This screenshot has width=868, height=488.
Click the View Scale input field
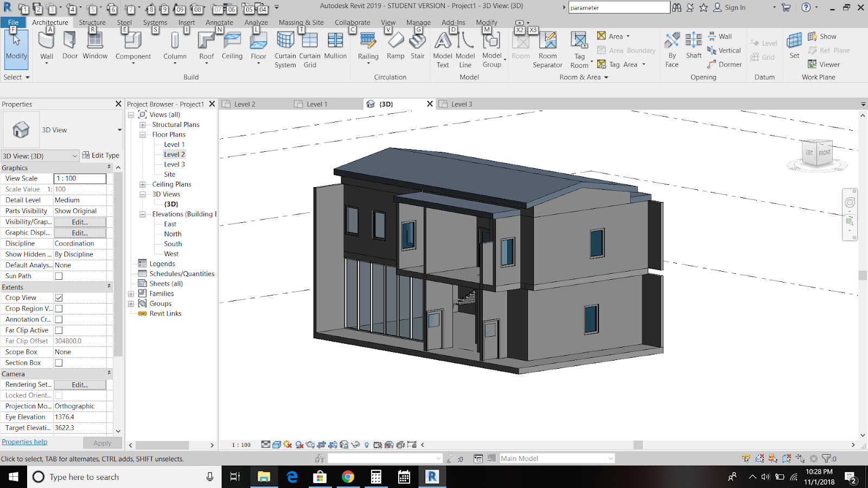(80, 178)
